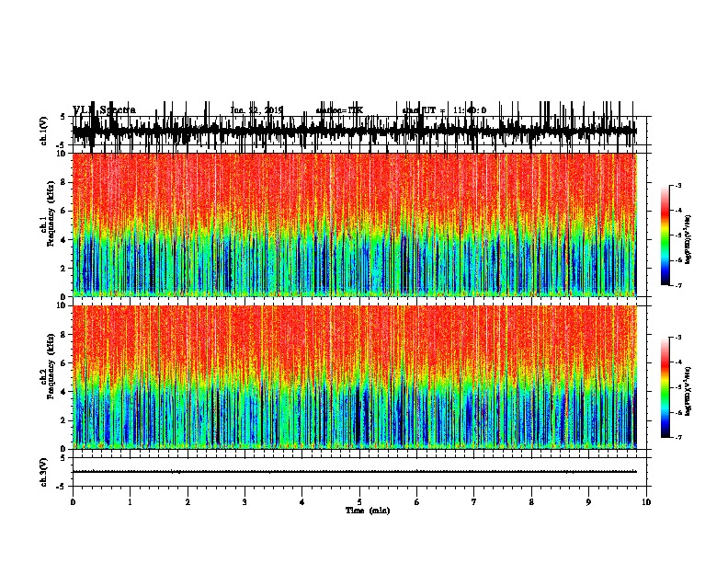Click the "6" kHz tick of ch.1 spectrogram
Image resolution: width=728 pixels, height=563 pixels.
63,211
